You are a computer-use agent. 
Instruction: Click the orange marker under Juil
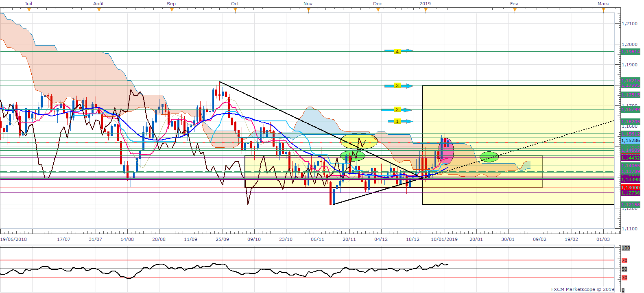29,10
